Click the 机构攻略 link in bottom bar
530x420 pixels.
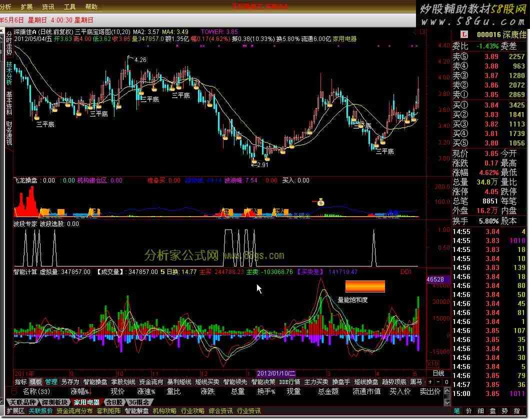164,411
